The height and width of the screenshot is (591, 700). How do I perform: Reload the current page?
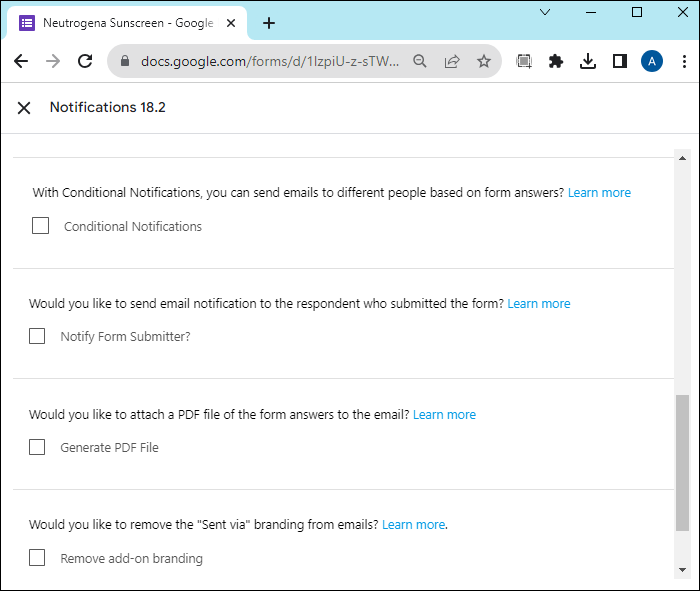[x=86, y=62]
